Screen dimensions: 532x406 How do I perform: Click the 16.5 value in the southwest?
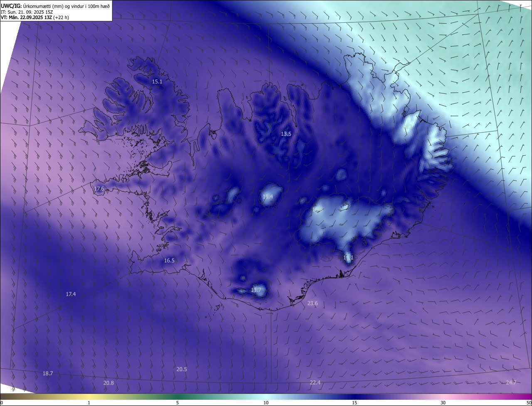(x=169, y=261)
